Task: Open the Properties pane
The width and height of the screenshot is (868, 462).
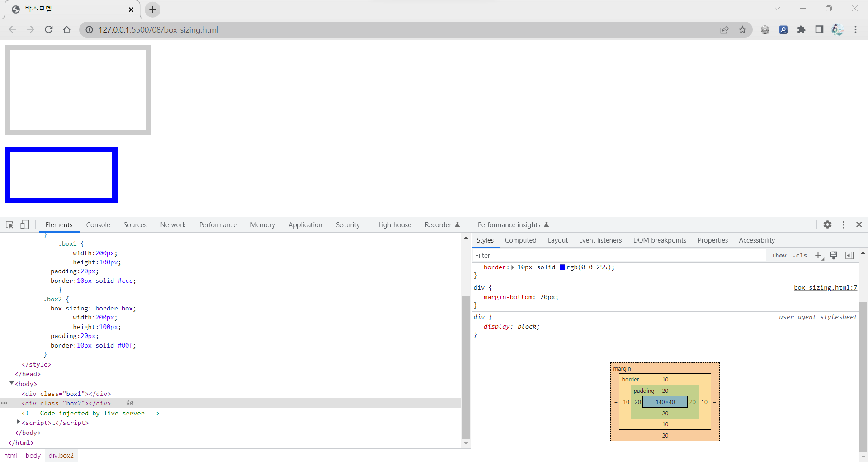Action: click(x=712, y=240)
